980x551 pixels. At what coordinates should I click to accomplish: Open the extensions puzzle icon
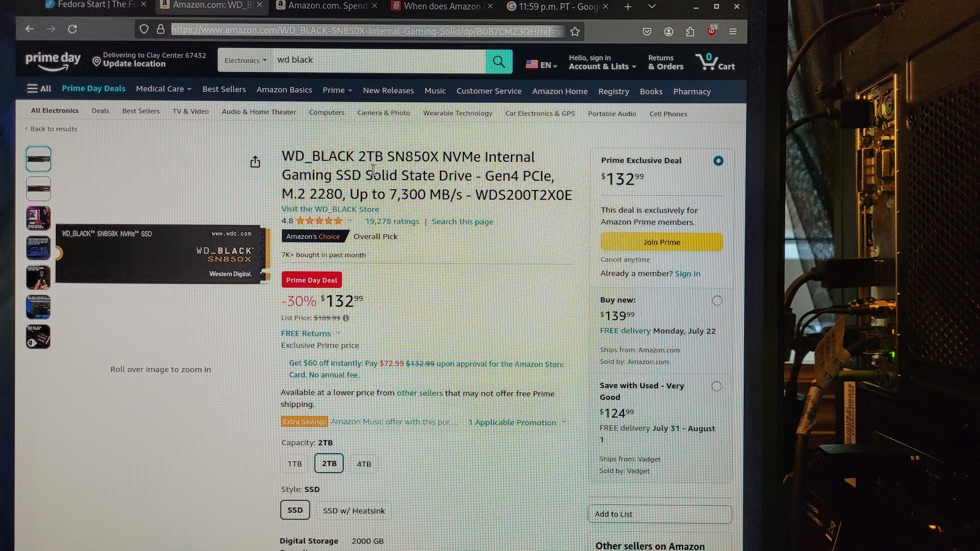pos(690,32)
